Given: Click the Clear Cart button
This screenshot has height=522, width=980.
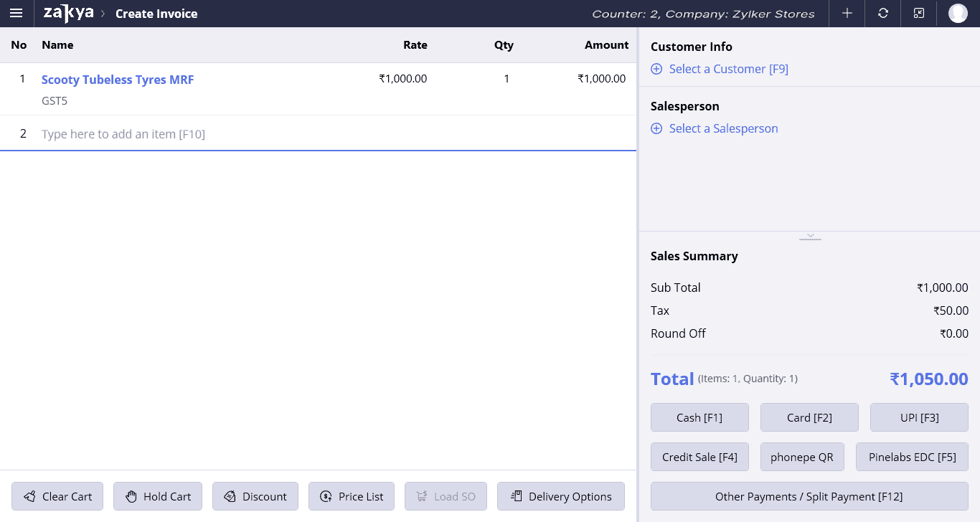Looking at the screenshot, I should coord(57,496).
